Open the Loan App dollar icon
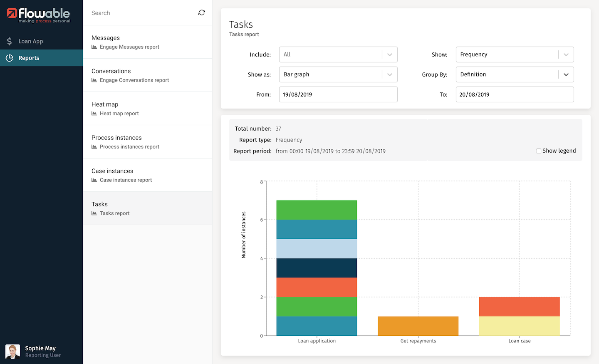The width and height of the screenshot is (599, 364). pos(9,41)
